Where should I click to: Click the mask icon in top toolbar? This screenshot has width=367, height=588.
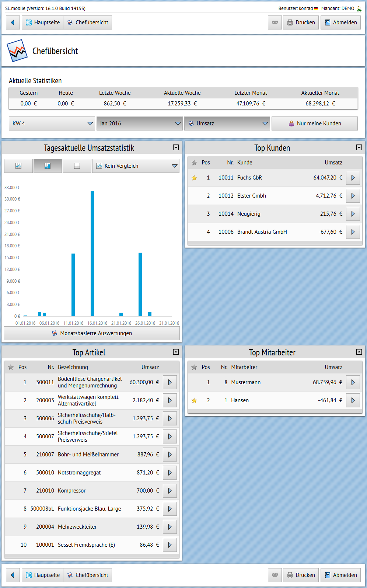(275, 22)
